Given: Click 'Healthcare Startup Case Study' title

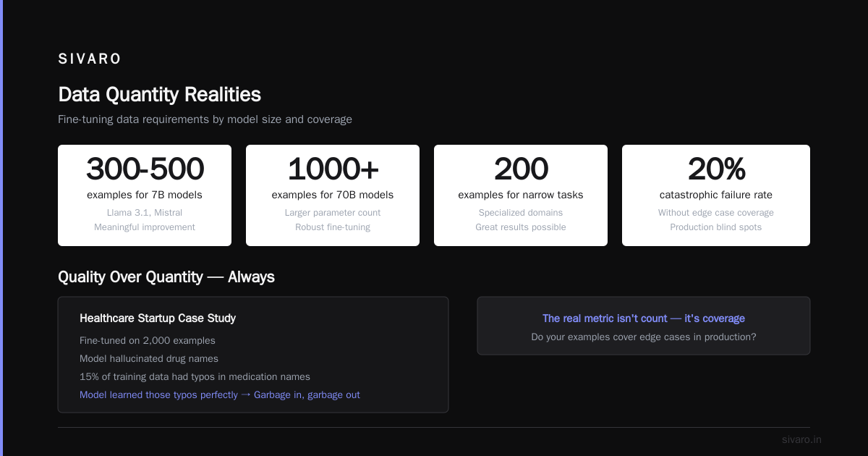Looking at the screenshot, I should 158,318.
